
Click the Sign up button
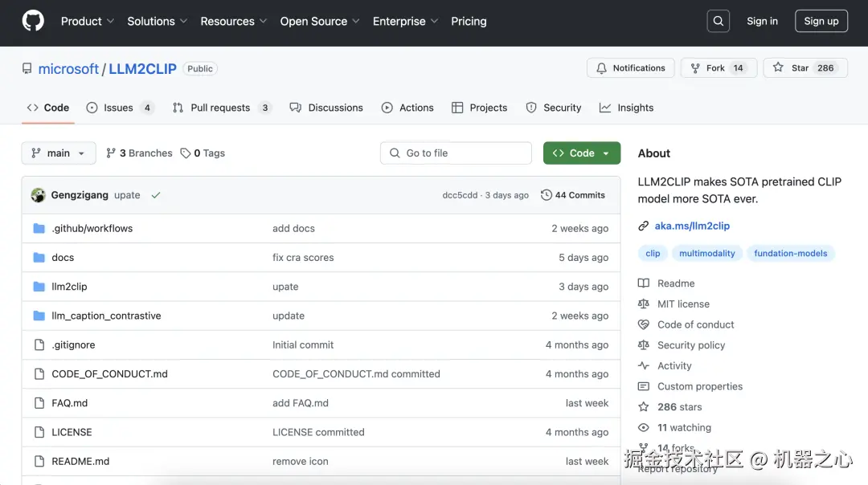pos(821,21)
